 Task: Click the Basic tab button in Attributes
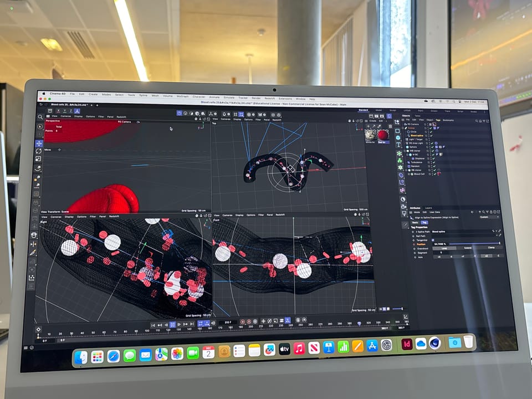pos(415,222)
